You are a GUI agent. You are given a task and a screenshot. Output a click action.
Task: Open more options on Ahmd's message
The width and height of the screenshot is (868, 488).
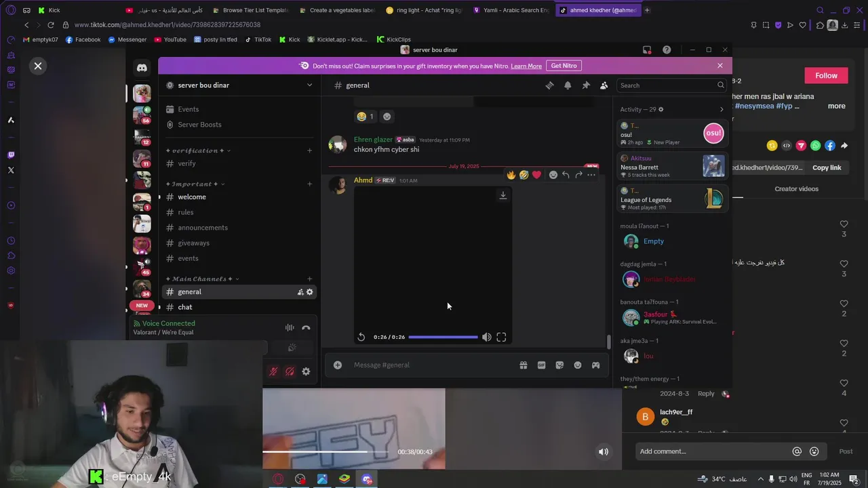pos(591,175)
